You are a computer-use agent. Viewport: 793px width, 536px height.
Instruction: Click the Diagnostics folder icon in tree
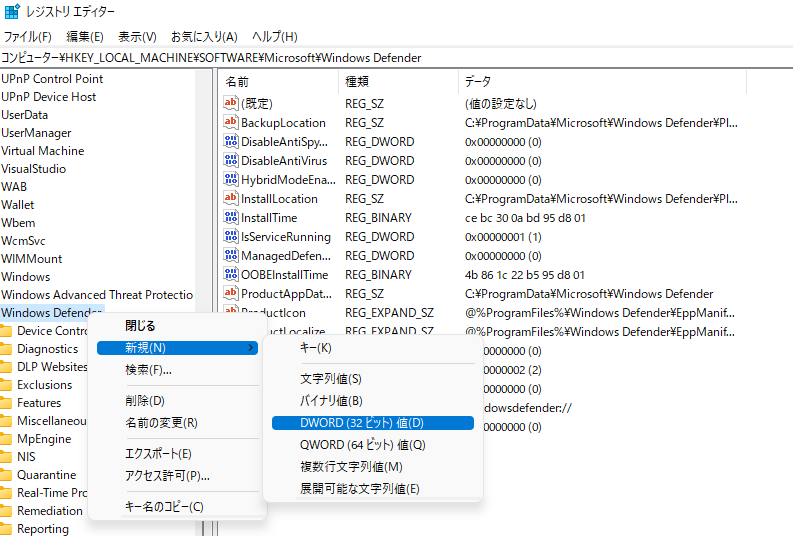(x=6, y=349)
